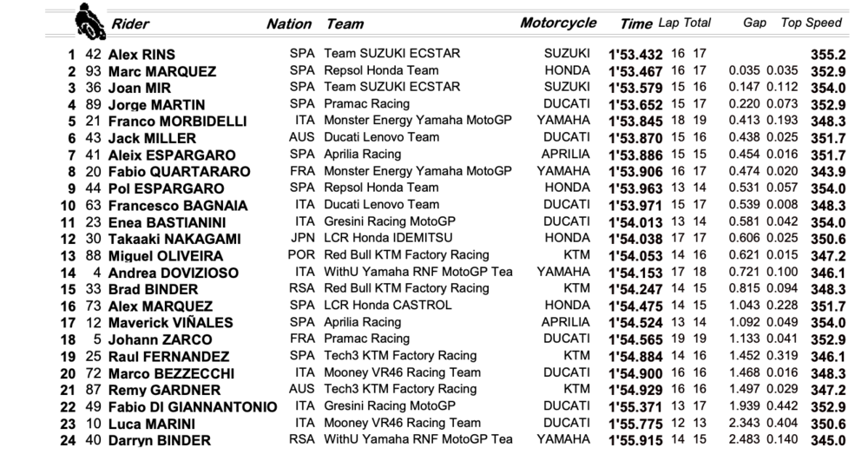The width and height of the screenshot is (868, 461).
Task: Click LCR Honda CASTROL team name
Action: pyautogui.click(x=387, y=305)
